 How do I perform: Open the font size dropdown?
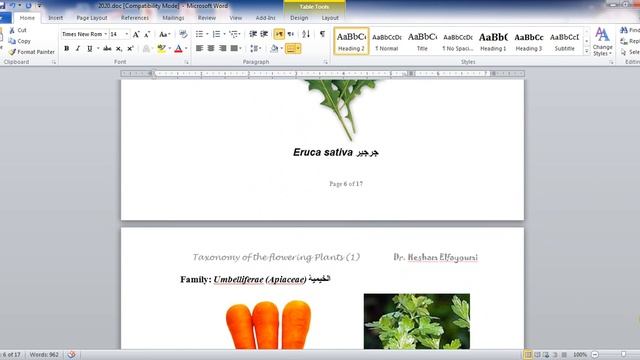coord(127,34)
